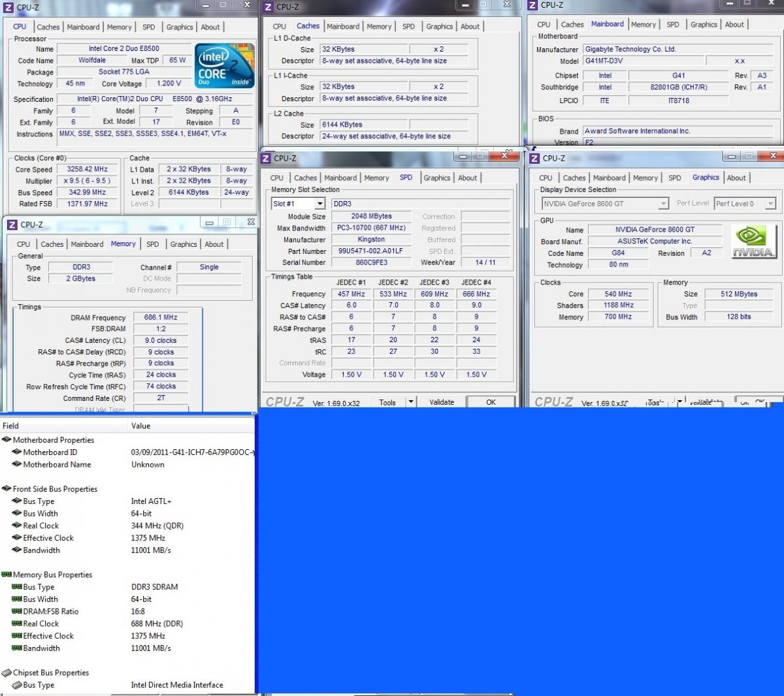Click the icon of the 688 MHz Real Clock row
Viewport: 784px width, 696px height.
17,624
